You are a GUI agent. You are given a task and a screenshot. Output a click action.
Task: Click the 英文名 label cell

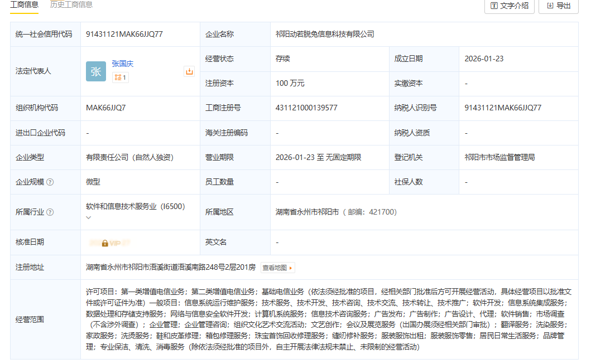[235, 242]
